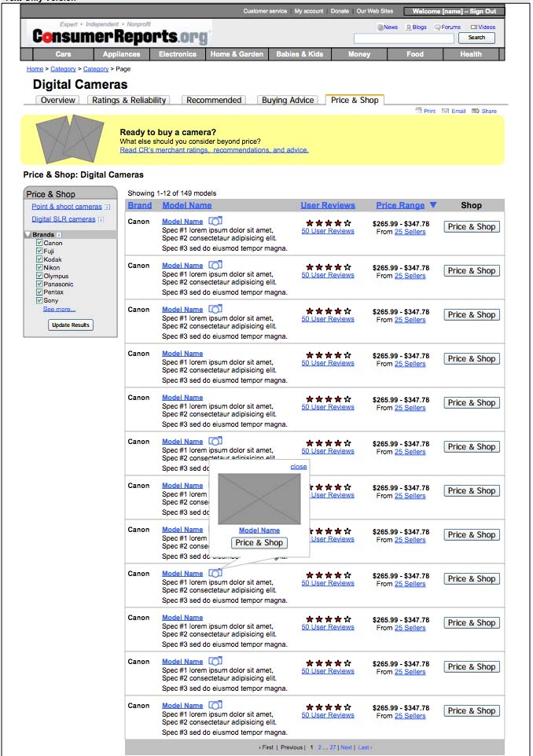
Task: Uncheck the Nikon brand checkbox
Action: pos(39,268)
